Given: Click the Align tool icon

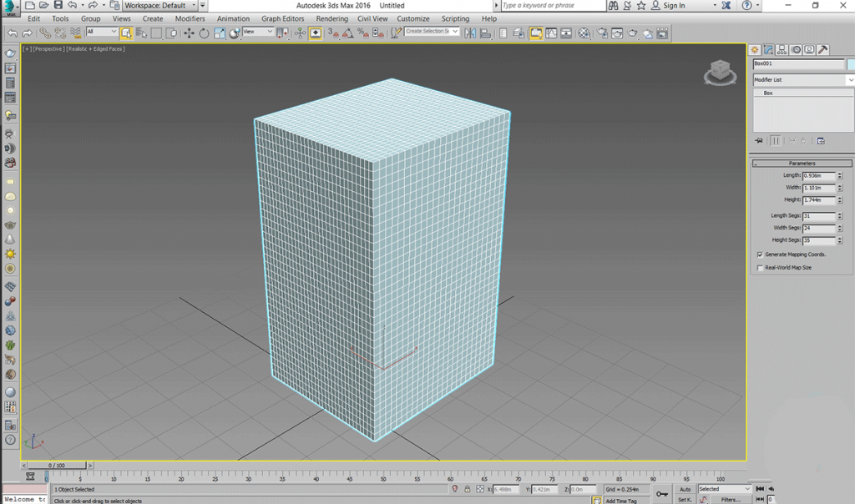Looking at the screenshot, I should (485, 33).
